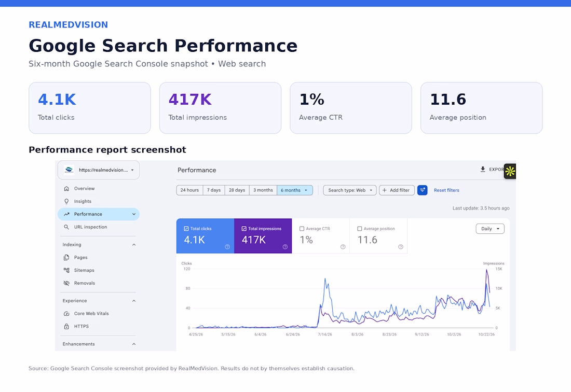This screenshot has width=571, height=392.
Task: Collapse the Enhancements section
Action: tap(133, 344)
